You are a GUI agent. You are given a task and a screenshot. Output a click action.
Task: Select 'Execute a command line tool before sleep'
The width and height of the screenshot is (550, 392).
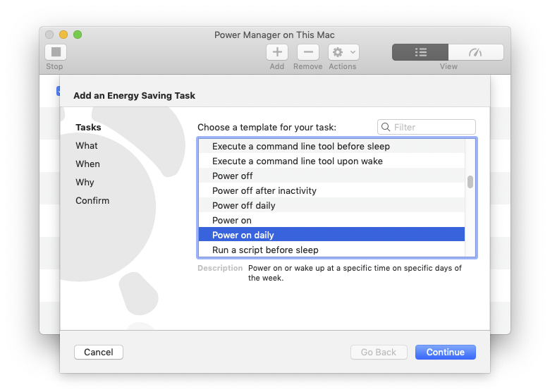coord(331,146)
